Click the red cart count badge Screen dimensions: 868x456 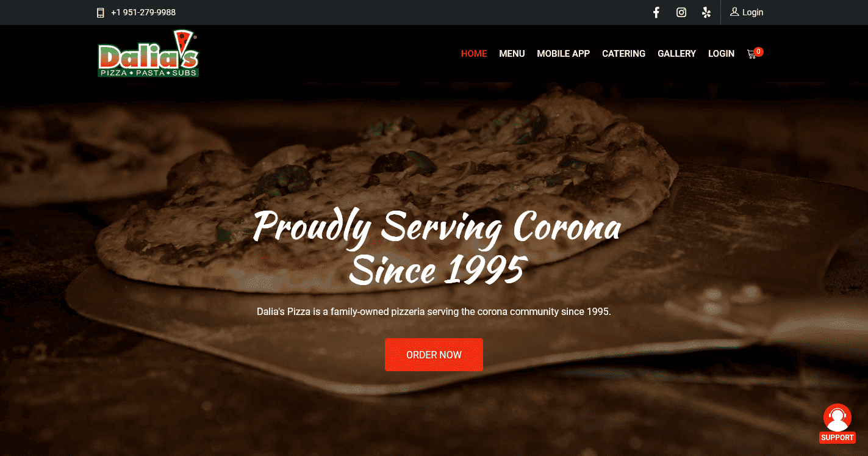click(x=758, y=52)
